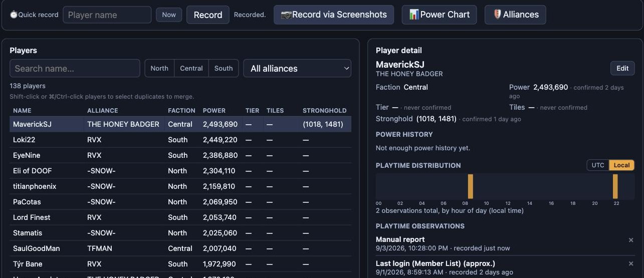Select the Loki22 player row
This screenshot has height=278, width=644.
[x=180, y=140]
